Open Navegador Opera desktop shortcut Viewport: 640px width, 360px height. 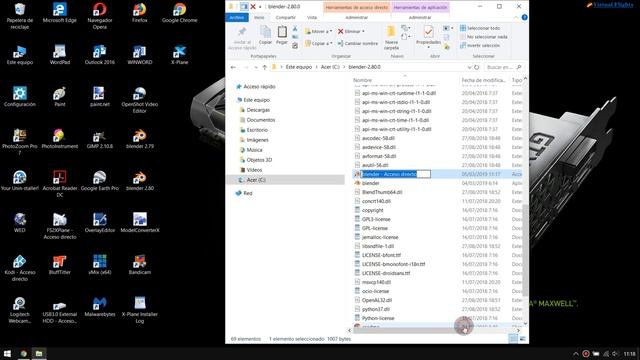click(x=100, y=16)
